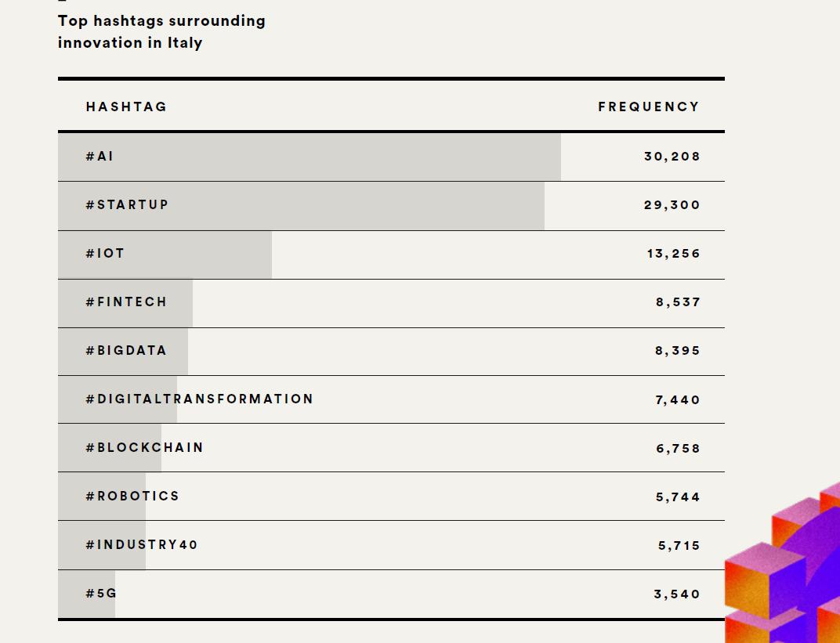The height and width of the screenshot is (643, 840).
Task: Click the 13,256 frequency value
Action: [x=673, y=254]
